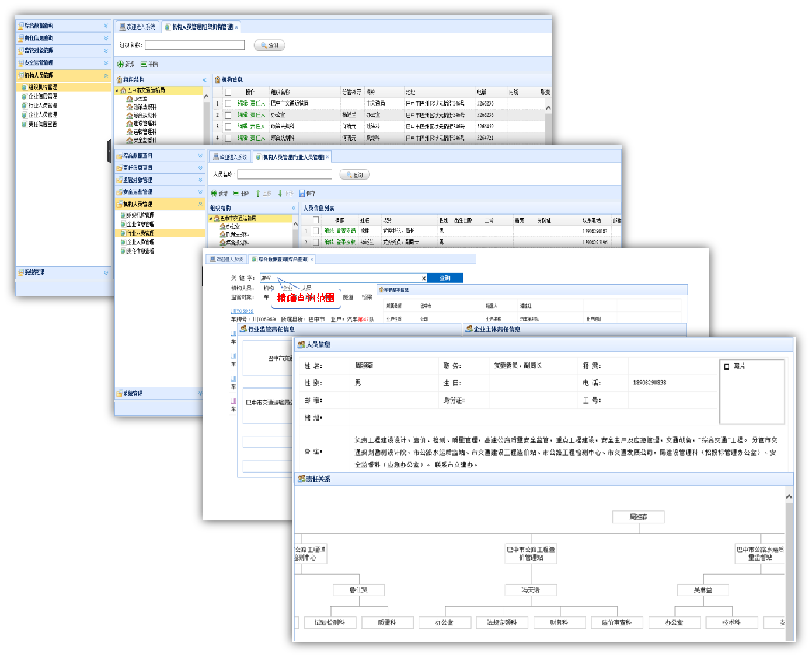
Task: Select 企业人员管理 in the leftmost sidebar menu
Action: pyautogui.click(x=43, y=115)
